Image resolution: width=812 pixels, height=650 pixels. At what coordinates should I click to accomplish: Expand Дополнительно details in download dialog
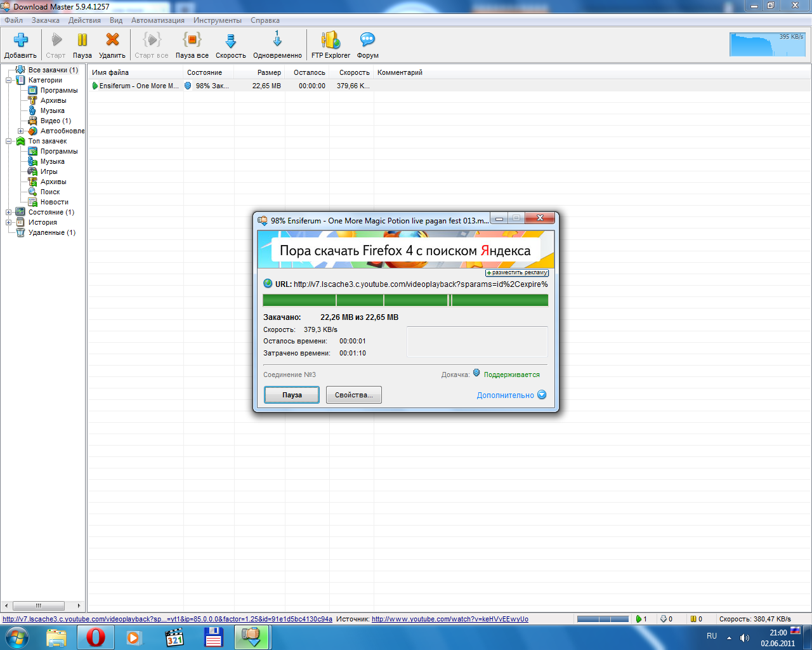(x=511, y=395)
